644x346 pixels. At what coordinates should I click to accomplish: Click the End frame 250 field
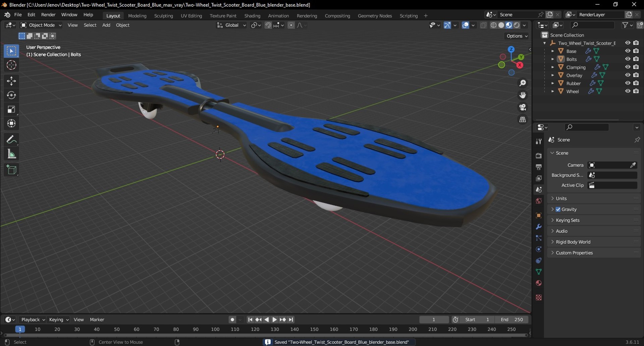pos(512,320)
